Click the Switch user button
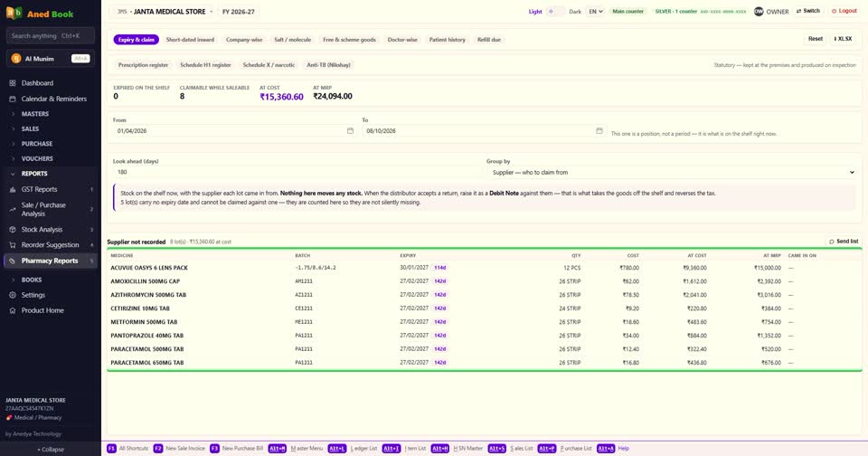 (x=807, y=11)
